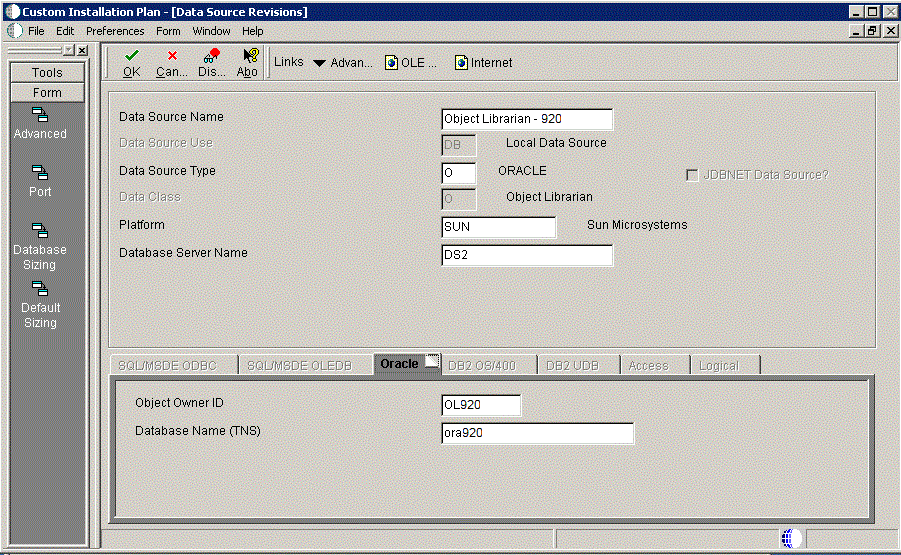901x555 pixels.
Task: Click the Links toolbar label
Action: [288, 62]
